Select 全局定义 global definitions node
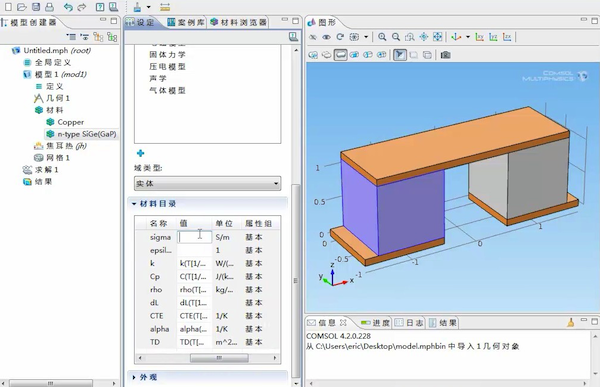The height and width of the screenshot is (387, 600). pos(47,62)
